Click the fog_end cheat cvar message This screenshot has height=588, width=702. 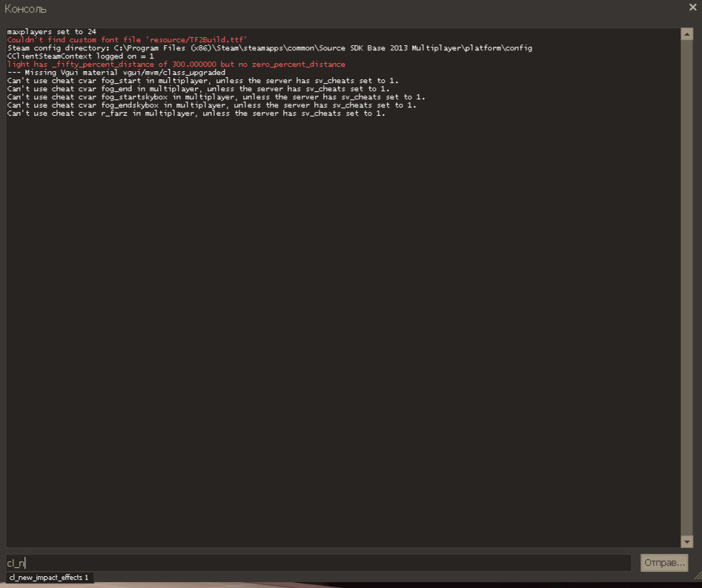[x=198, y=89]
